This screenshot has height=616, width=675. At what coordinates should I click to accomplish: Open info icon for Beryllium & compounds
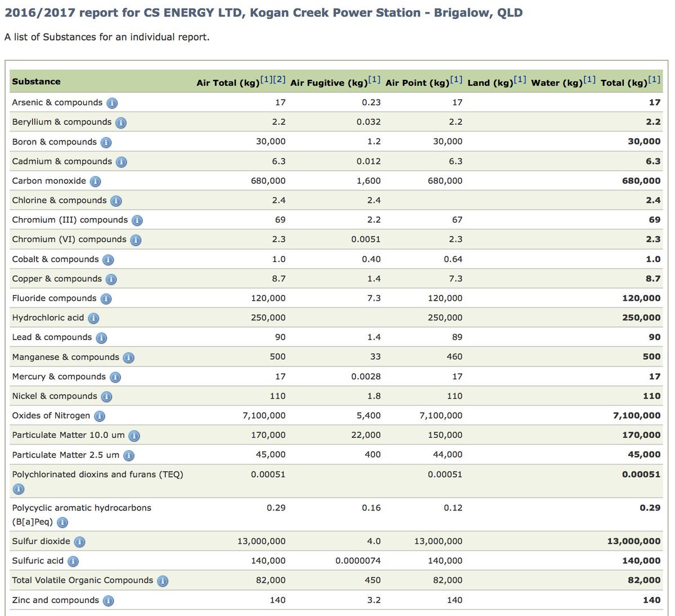pos(121,123)
